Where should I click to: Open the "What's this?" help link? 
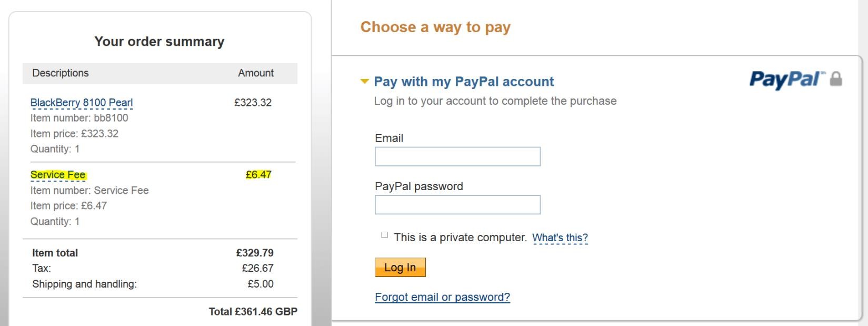(560, 238)
